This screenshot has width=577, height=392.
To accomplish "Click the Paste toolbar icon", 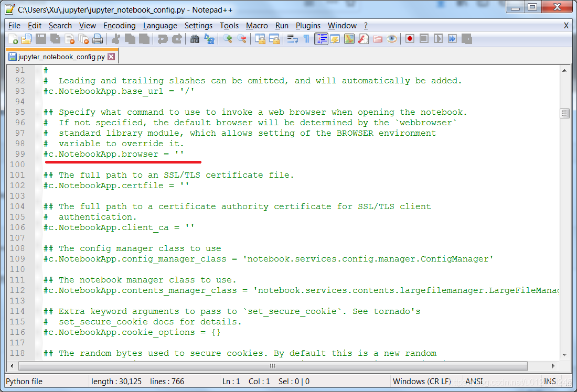I will [x=144, y=39].
